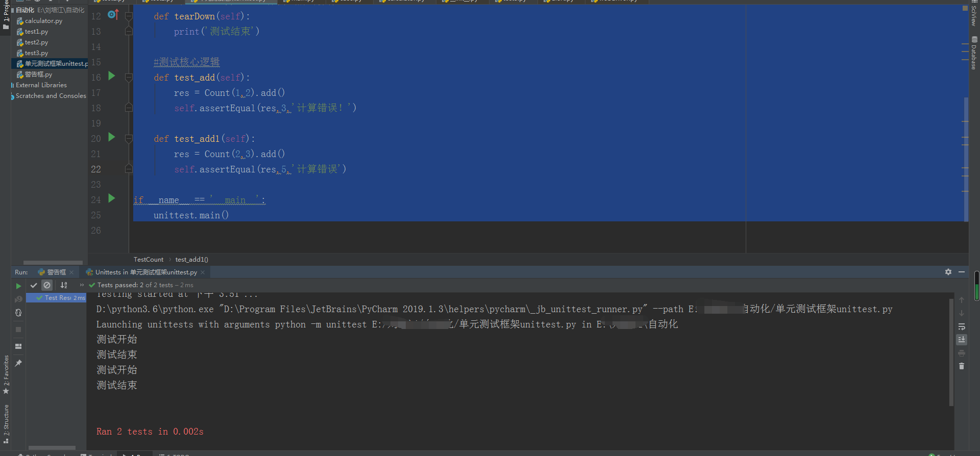980x456 pixels.
Task: Toggle scroll to end of console
Action: pyautogui.click(x=962, y=340)
